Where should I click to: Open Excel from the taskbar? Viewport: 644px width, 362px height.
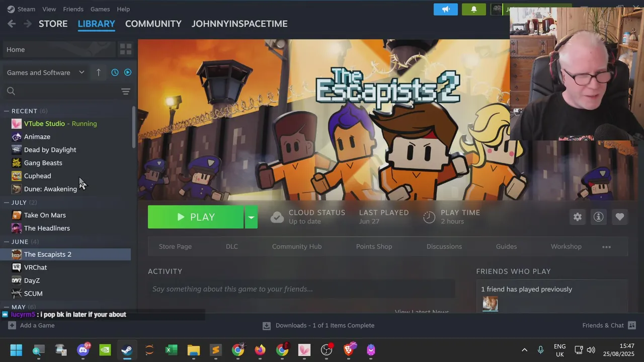click(172, 350)
